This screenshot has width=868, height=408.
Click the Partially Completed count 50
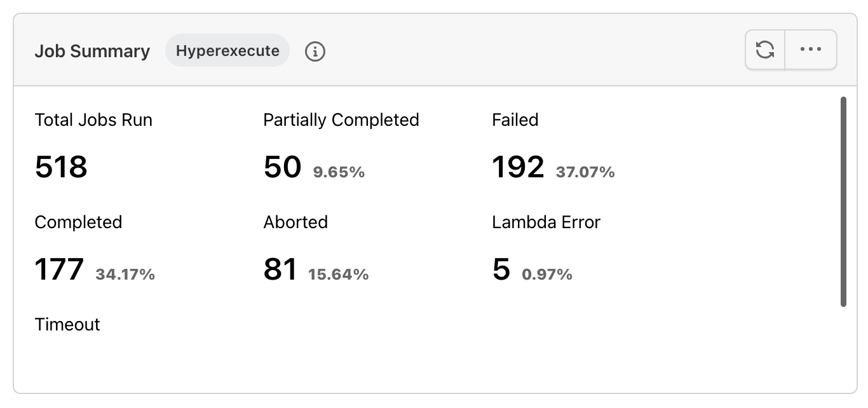pos(282,167)
